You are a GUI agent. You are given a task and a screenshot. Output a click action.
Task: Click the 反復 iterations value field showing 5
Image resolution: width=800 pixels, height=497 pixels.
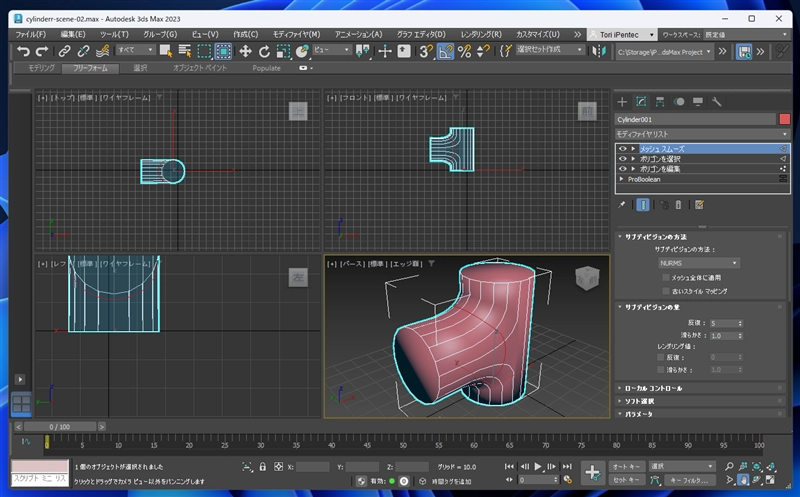click(x=723, y=323)
